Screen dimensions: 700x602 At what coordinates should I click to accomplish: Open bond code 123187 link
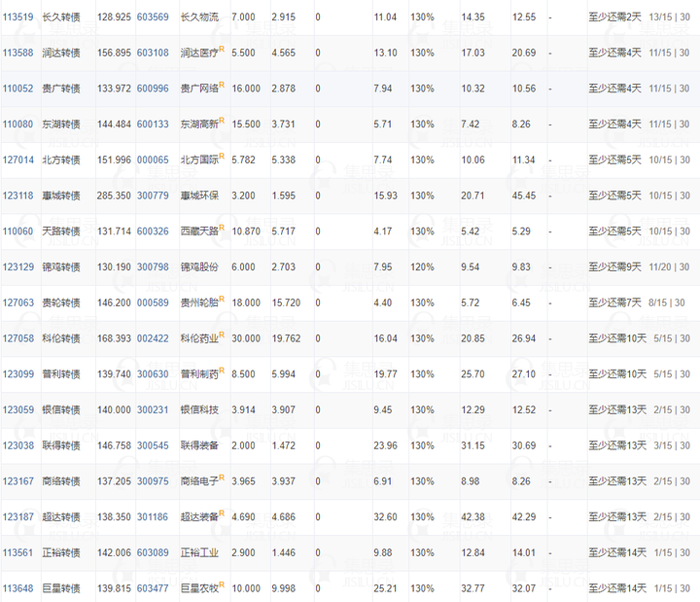pyautogui.click(x=17, y=517)
